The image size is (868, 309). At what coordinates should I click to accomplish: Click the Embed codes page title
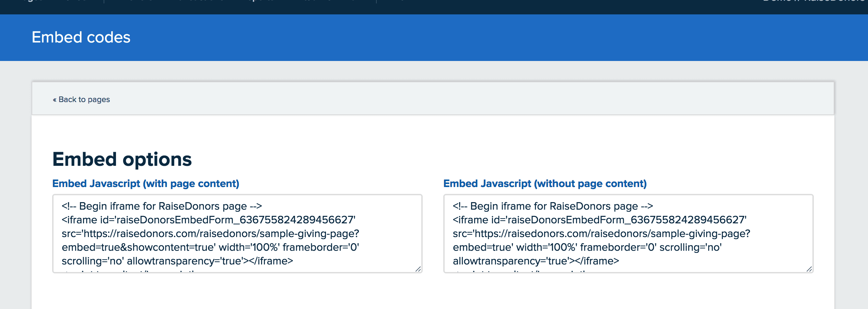point(81,37)
